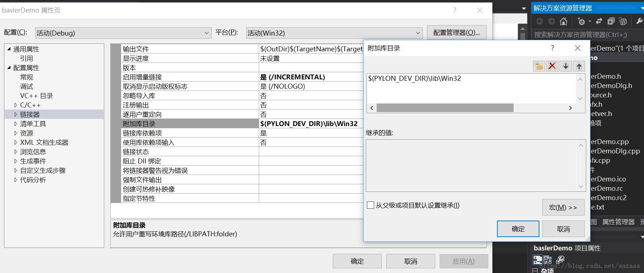Switch to the 属性管理器 tab
This screenshot has height=273, width=644.
click(618, 222)
